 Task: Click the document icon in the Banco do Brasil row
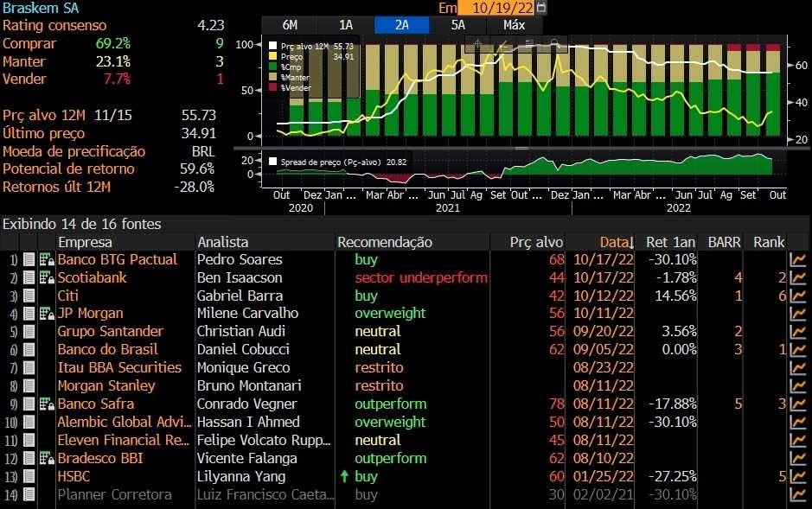tap(29, 350)
